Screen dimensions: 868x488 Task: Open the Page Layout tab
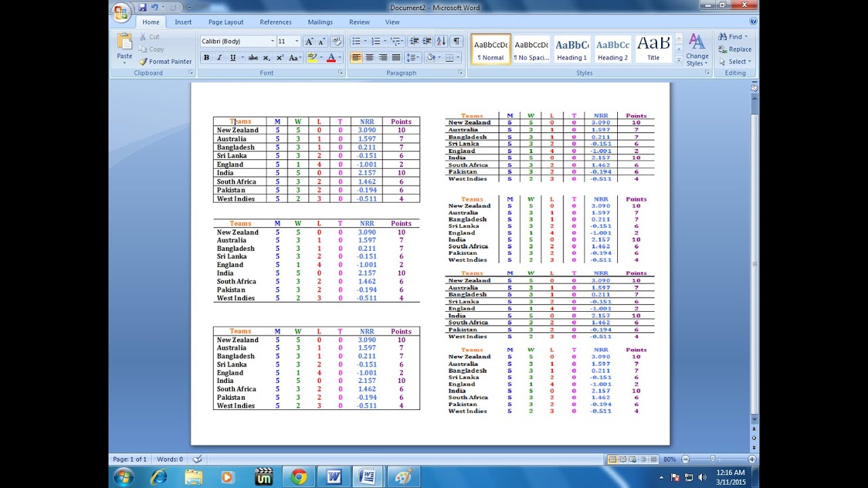point(226,22)
